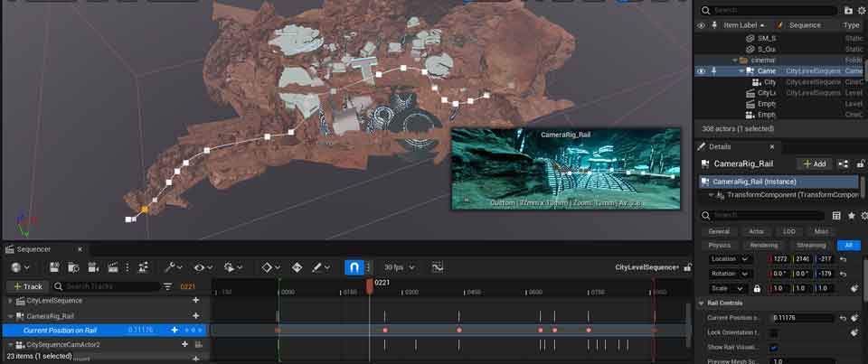Screen dimensions: 868x364
Task: Click the Add component button in Details
Action: (814, 163)
